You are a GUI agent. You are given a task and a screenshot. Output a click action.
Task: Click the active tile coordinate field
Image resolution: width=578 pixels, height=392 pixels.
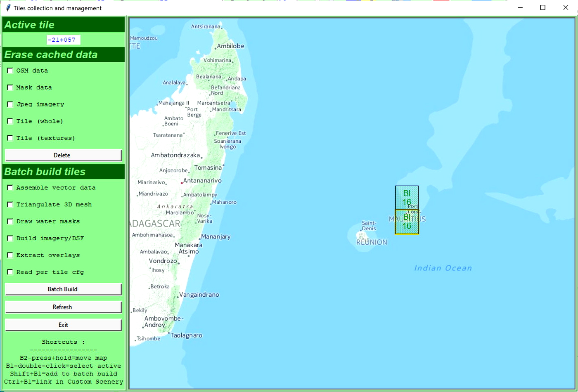click(x=64, y=40)
